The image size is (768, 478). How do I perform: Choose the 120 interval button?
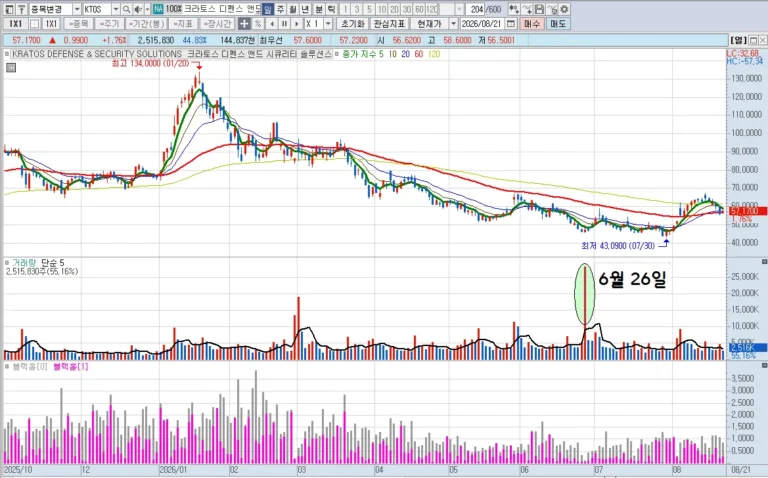(432, 9)
